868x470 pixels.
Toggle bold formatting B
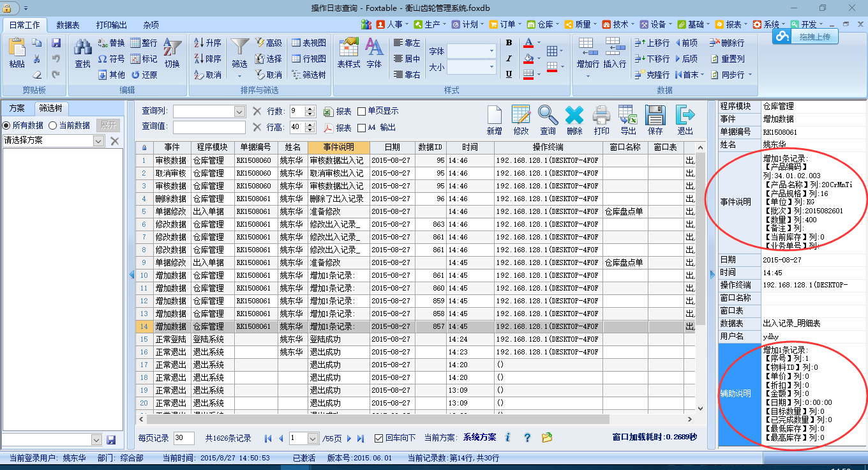click(509, 43)
